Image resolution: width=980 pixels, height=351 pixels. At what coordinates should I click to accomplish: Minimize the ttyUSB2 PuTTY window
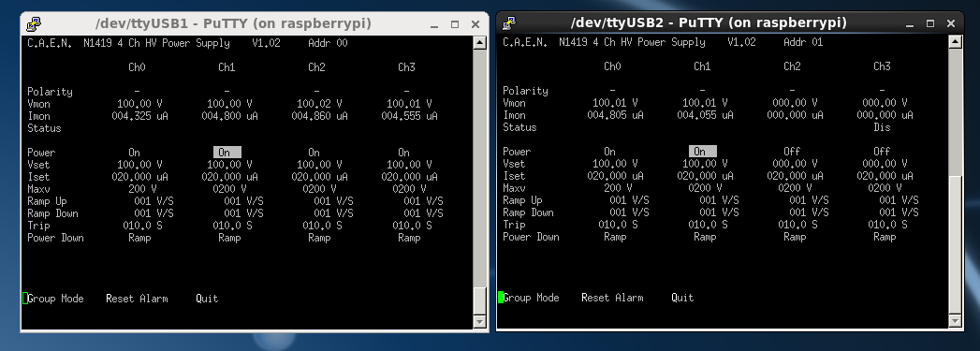pyautogui.click(x=910, y=23)
